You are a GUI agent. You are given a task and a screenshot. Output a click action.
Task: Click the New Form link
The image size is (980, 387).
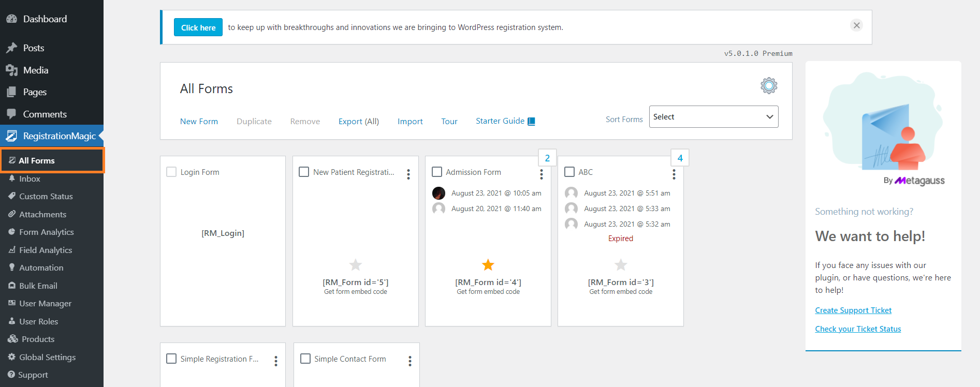[x=199, y=121]
